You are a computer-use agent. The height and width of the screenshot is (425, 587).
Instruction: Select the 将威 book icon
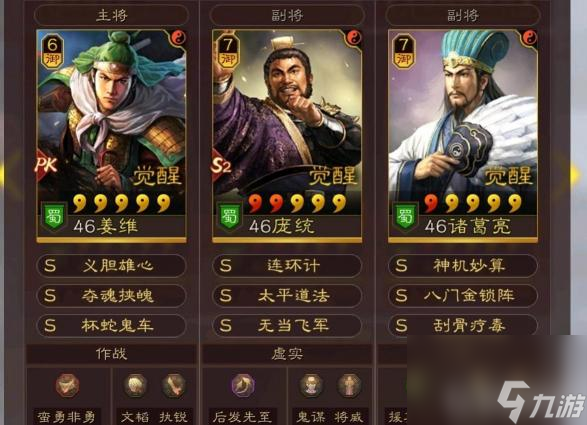(x=349, y=385)
